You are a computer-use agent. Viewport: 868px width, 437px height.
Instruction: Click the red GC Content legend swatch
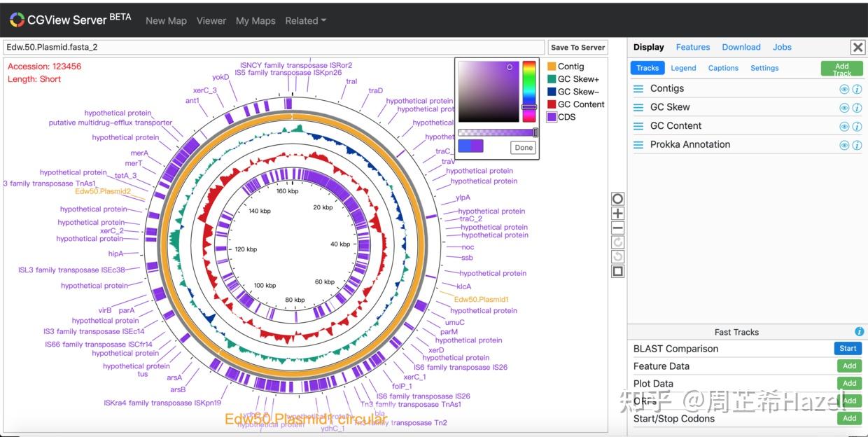[552, 104]
